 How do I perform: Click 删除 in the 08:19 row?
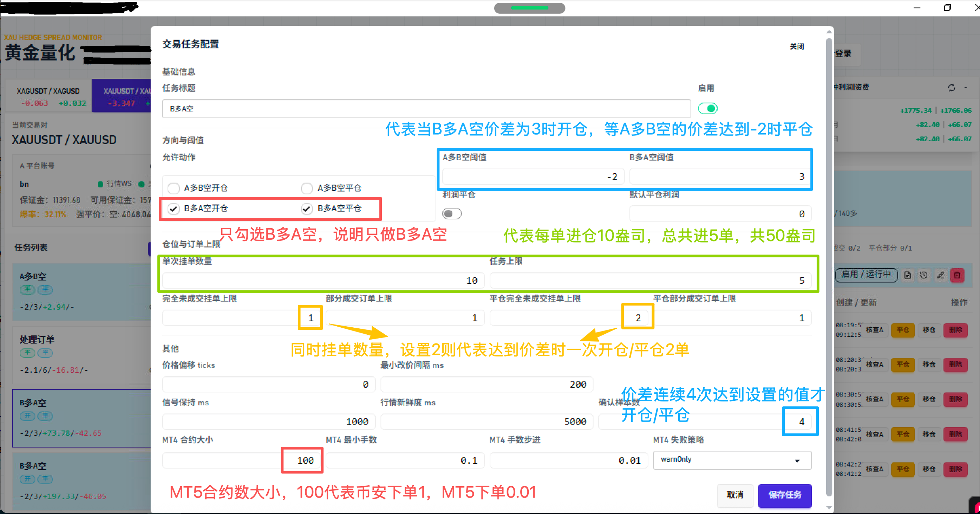point(955,330)
